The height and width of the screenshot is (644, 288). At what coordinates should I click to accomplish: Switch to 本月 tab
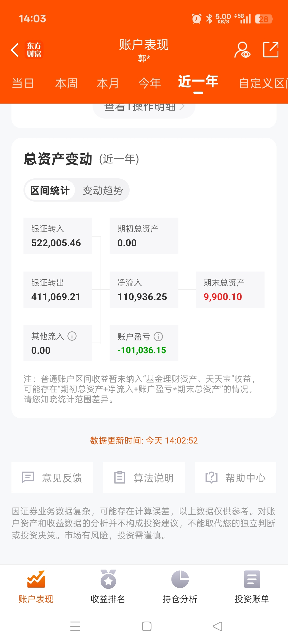(108, 83)
